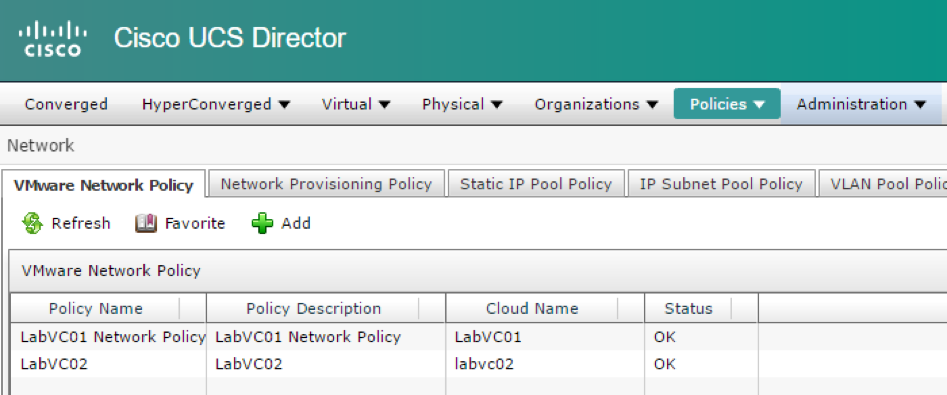Open the Converged menu item
947x395 pixels.
(x=66, y=104)
